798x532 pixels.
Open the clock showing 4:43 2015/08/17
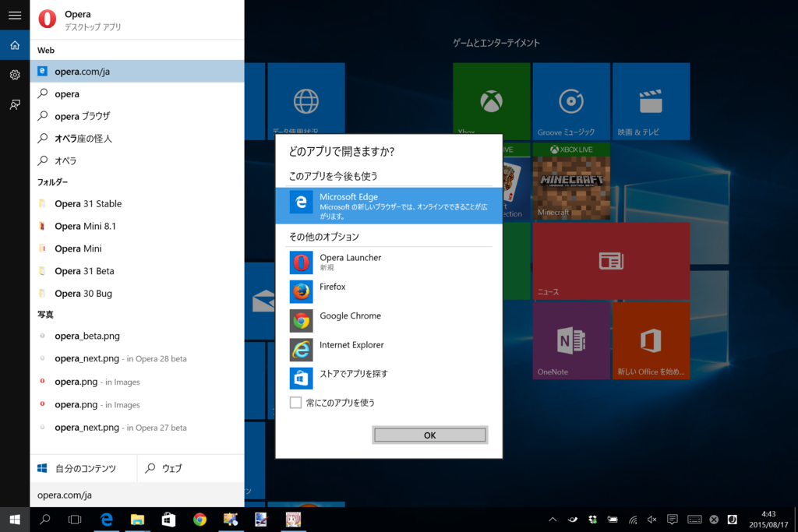[x=768, y=520]
